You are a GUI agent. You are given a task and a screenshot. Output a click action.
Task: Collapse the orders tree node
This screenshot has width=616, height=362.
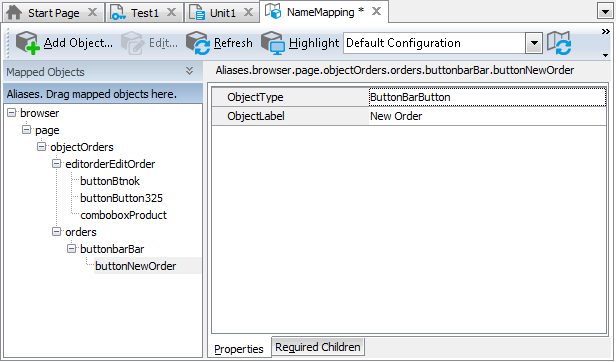tap(57, 232)
